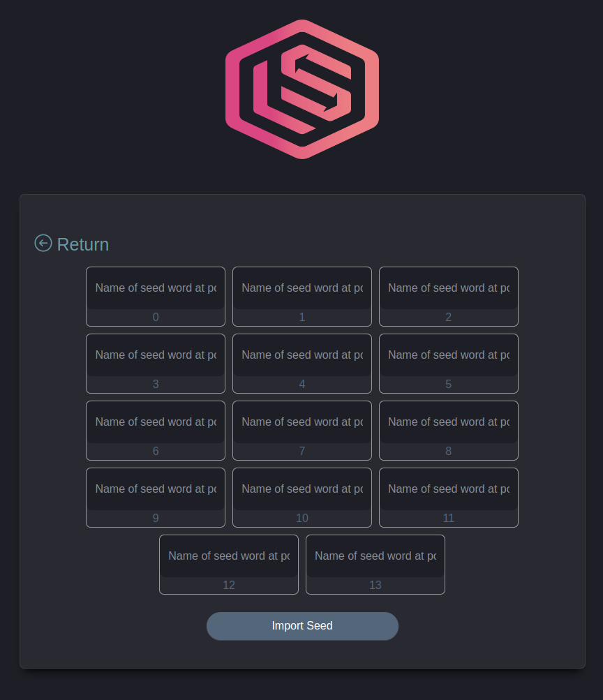Click seed word input labeled 11

[x=449, y=489]
